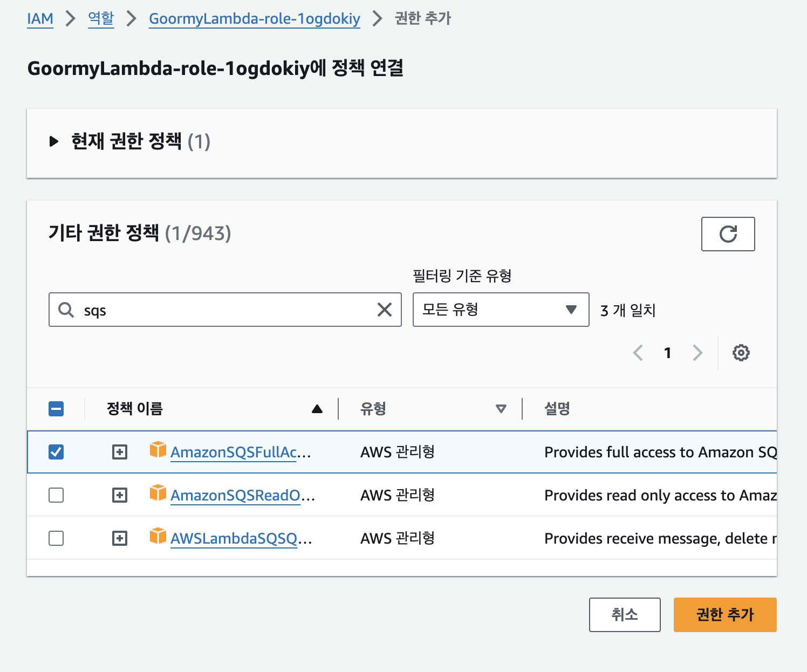Screen dimensions: 807x672
Task: Toggle select-all policies checkbox
Action: [56, 409]
